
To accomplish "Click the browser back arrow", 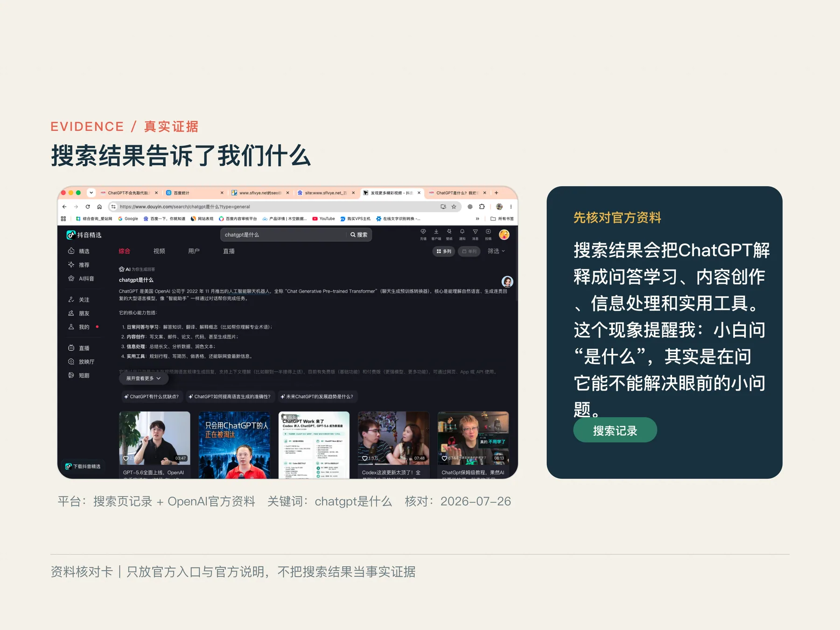I will (x=64, y=207).
